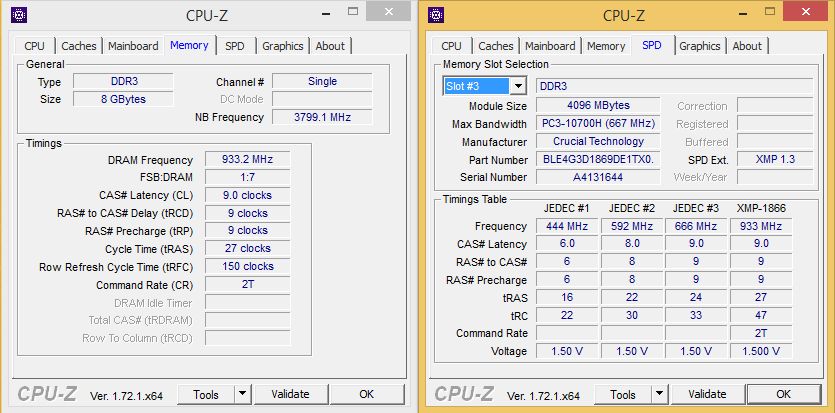Click the Module Size 4096 MBytes field
835x413 pixels.
tap(598, 105)
